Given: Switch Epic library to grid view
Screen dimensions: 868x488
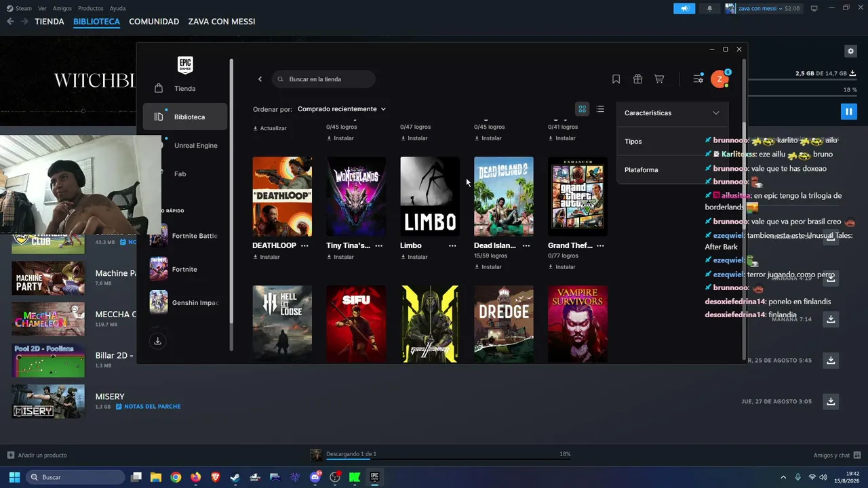Looking at the screenshot, I should point(582,109).
